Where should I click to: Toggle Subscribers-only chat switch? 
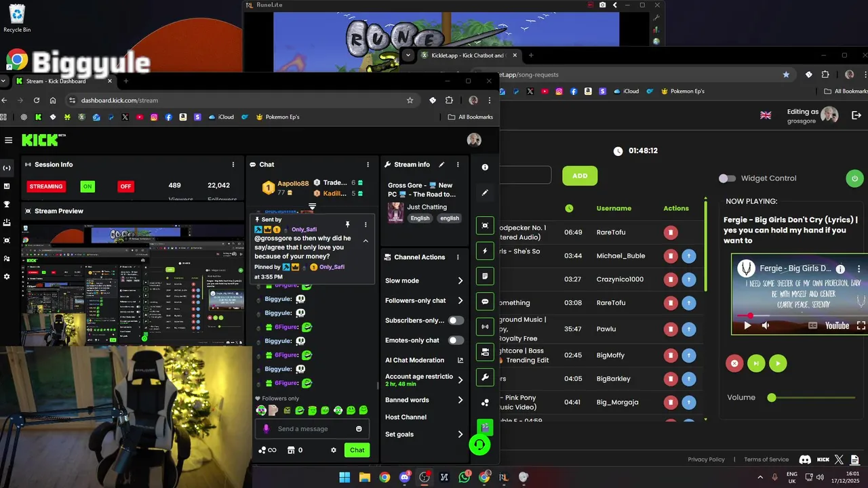pyautogui.click(x=456, y=321)
